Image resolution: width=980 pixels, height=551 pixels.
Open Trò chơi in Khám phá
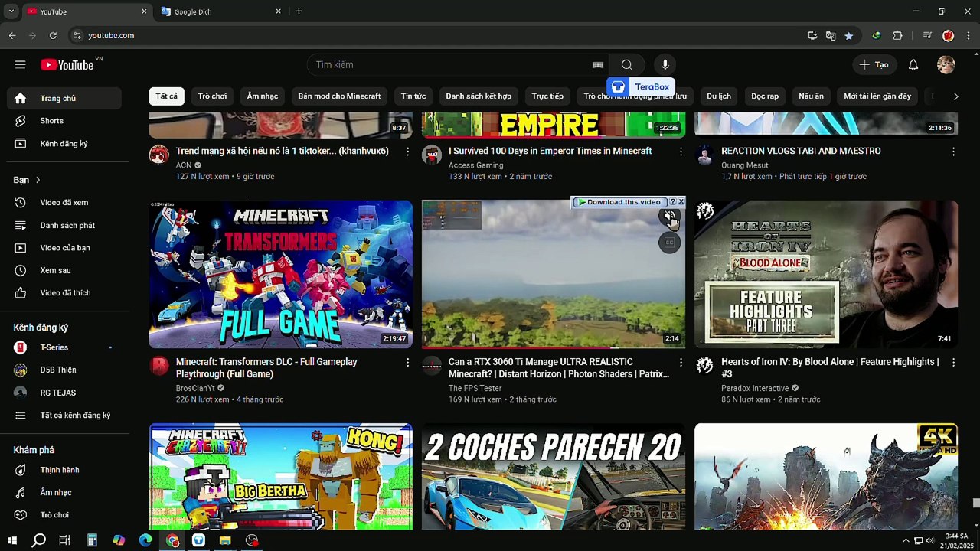[64, 515]
